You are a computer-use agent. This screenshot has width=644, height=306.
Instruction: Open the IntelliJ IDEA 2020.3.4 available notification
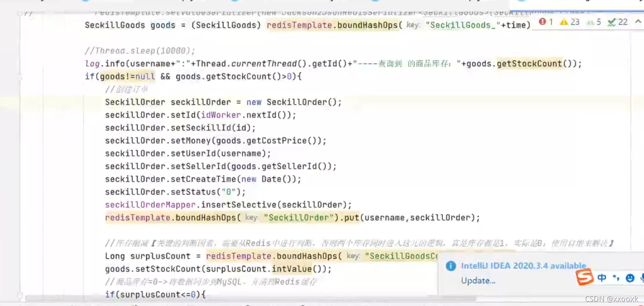tap(524, 266)
